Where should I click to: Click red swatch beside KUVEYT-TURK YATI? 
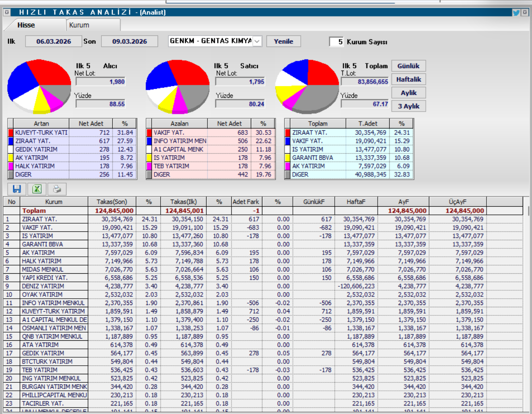(11, 133)
